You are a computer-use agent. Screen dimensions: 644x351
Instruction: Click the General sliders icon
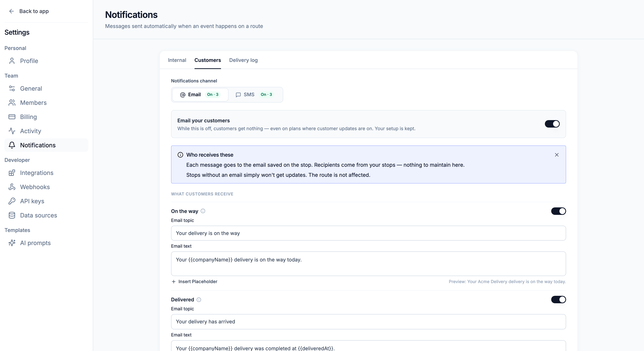pos(12,89)
